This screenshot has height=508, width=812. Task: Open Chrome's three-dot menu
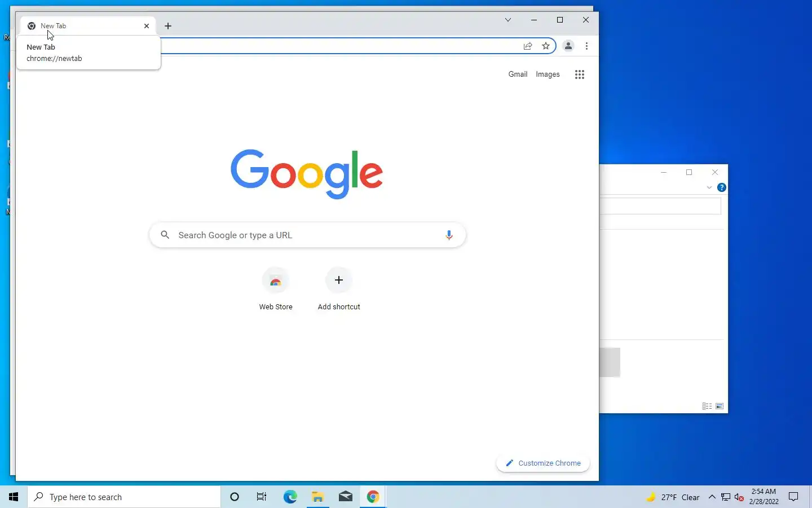[587, 46]
